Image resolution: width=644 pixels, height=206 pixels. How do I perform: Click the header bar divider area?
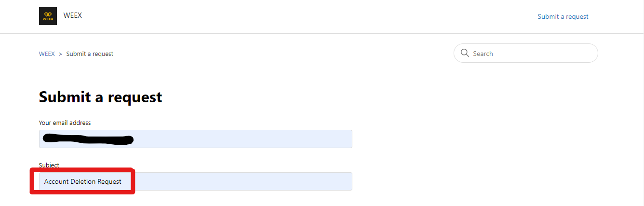[322, 33]
